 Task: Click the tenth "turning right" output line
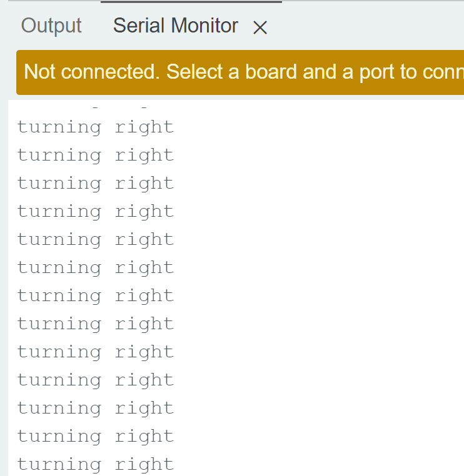click(95, 380)
